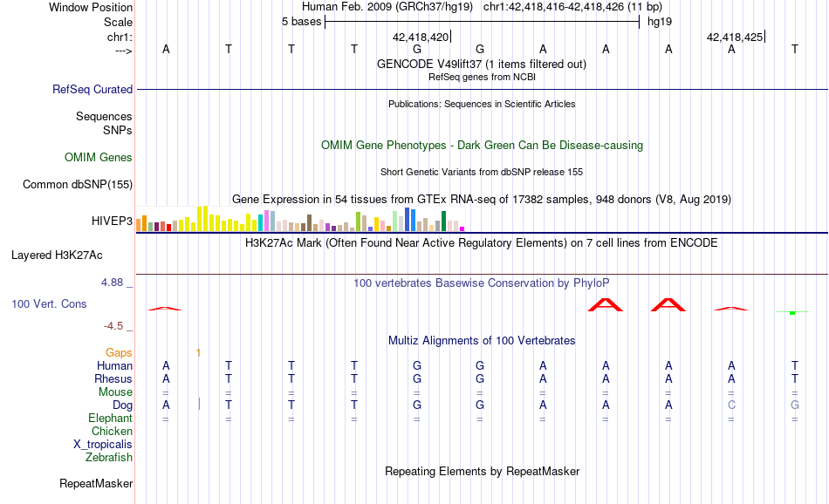829x504 pixels.
Task: Click the Scale label on the left
Action: (x=118, y=22)
